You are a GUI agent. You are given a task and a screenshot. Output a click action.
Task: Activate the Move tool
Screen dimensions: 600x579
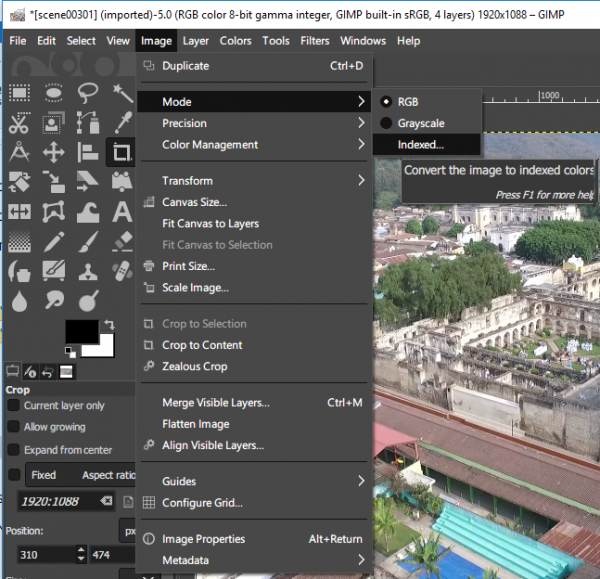point(54,153)
